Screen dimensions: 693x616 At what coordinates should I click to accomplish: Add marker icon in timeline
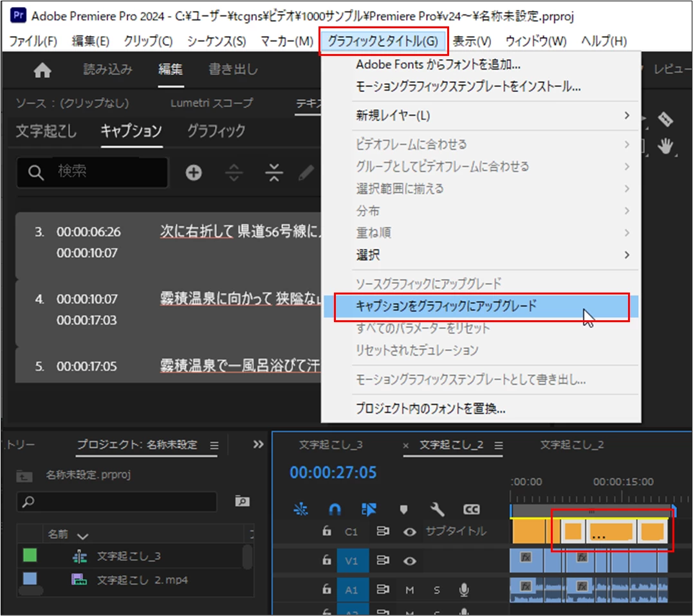click(x=403, y=509)
